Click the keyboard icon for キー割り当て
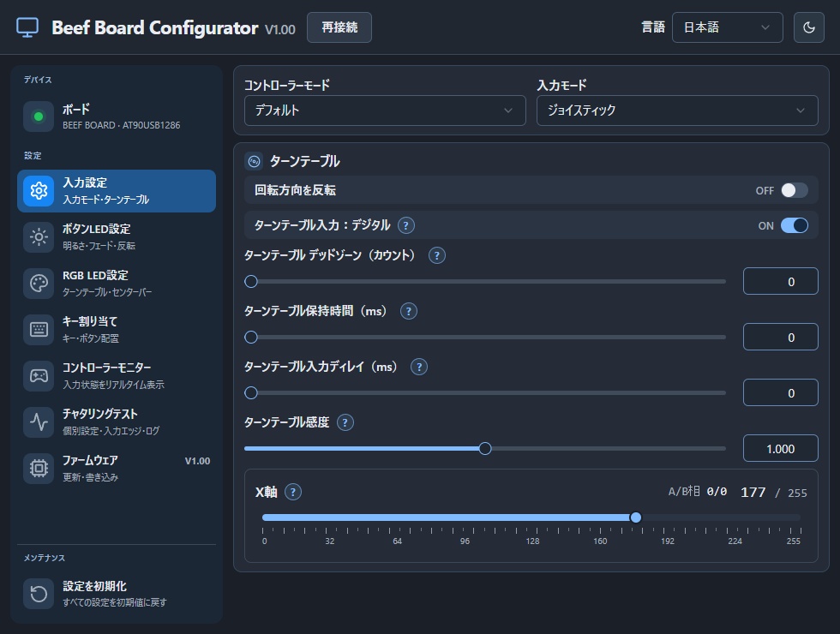The image size is (840, 634). coord(39,329)
